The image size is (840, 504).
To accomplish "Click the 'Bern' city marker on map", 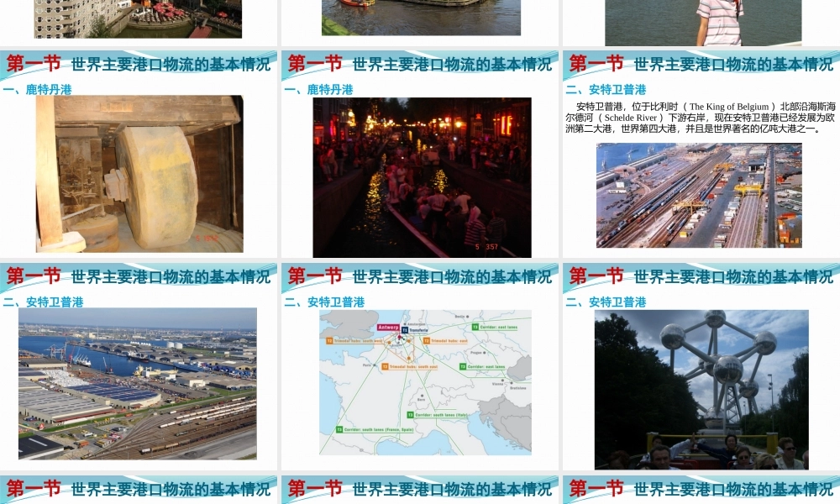I will [422, 397].
